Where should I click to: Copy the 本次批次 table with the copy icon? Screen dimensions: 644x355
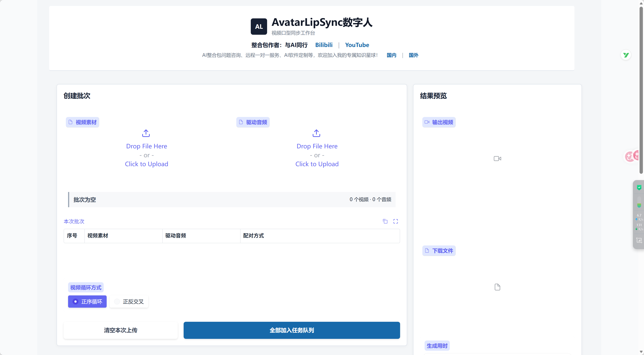[385, 221]
